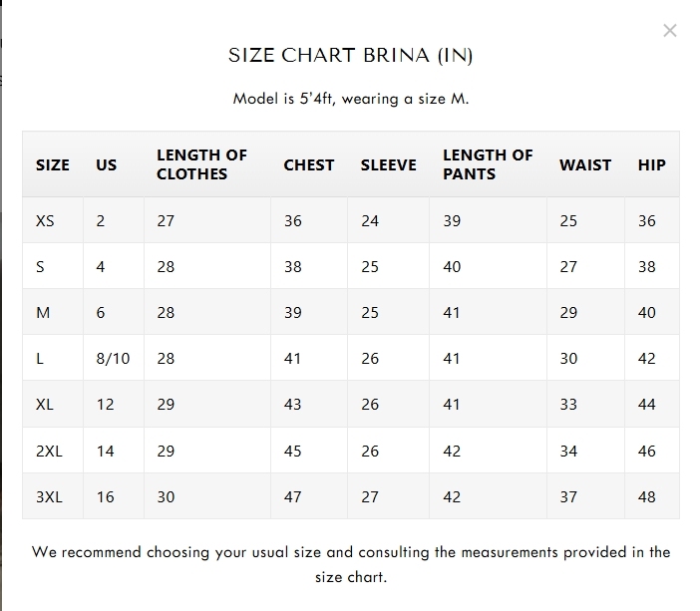Select the HIP column header
Viewport: 700px width, 611px height.
pyautogui.click(x=652, y=165)
